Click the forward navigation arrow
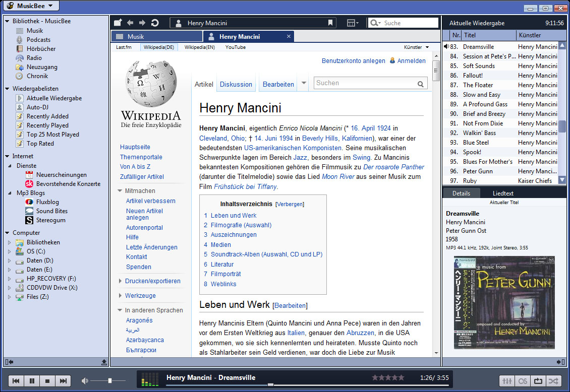Image resolution: width=570 pixels, height=392 pixels. click(x=142, y=23)
